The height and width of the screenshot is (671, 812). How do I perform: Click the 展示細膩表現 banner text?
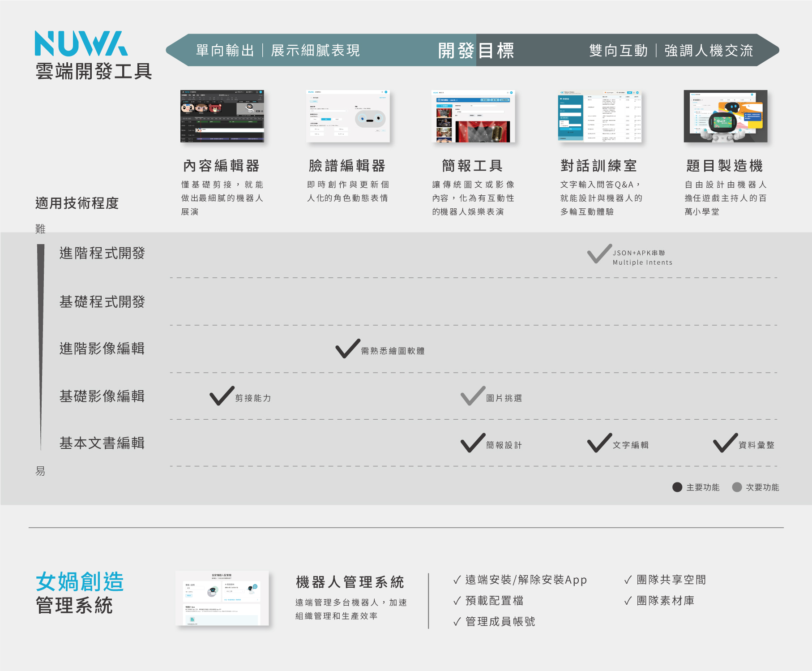tap(316, 50)
